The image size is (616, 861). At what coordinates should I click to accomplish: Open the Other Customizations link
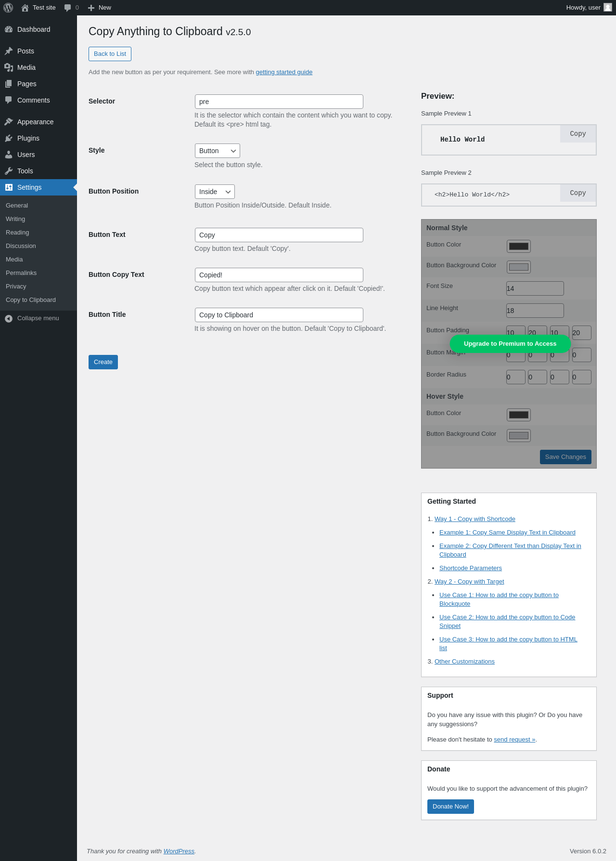coord(464,662)
